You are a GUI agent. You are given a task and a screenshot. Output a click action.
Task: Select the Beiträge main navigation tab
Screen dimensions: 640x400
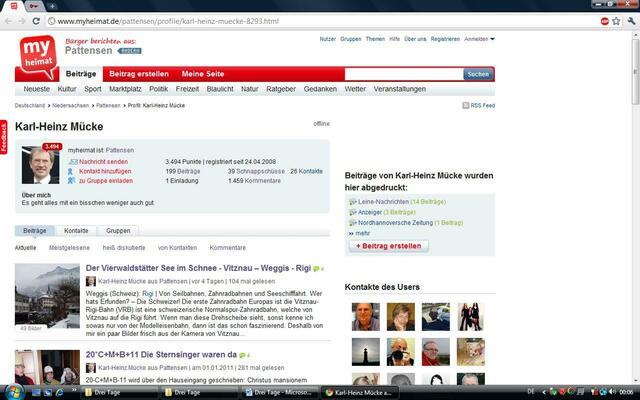pos(81,74)
